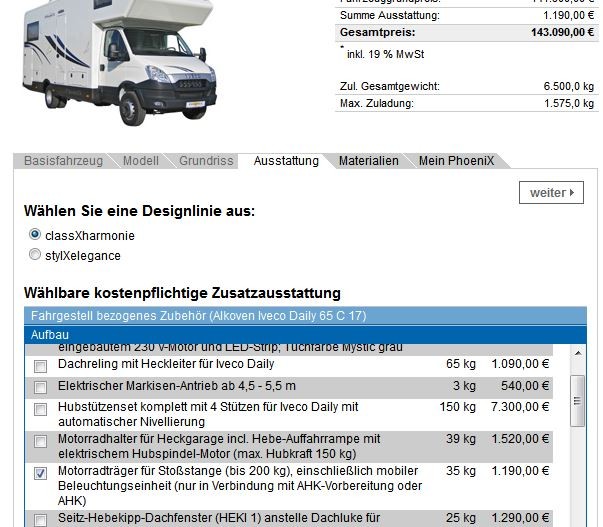Check the Elektrischer Markisen-Antrieb option
The height and width of the screenshot is (527, 603).
[41, 387]
